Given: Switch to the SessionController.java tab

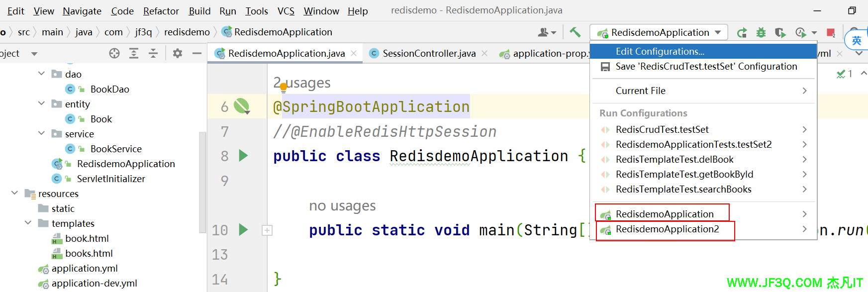Looking at the screenshot, I should (x=428, y=53).
